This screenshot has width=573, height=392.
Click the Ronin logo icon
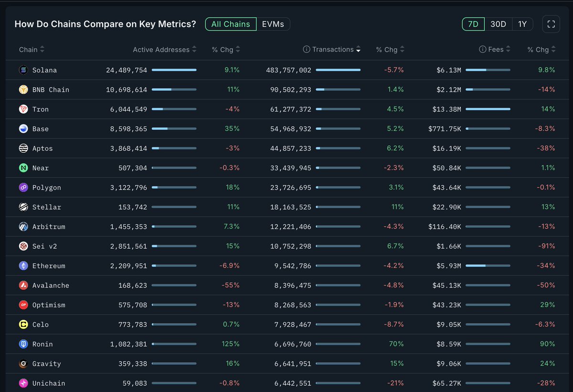point(23,344)
